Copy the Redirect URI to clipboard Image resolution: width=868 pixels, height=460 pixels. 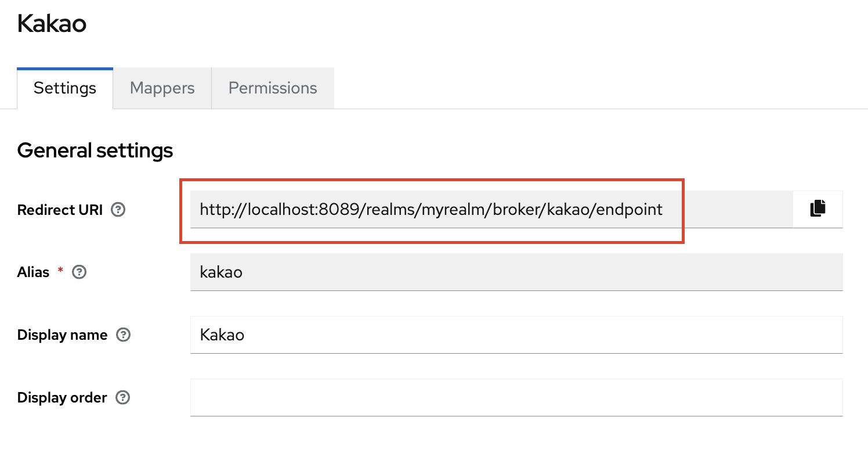818,209
